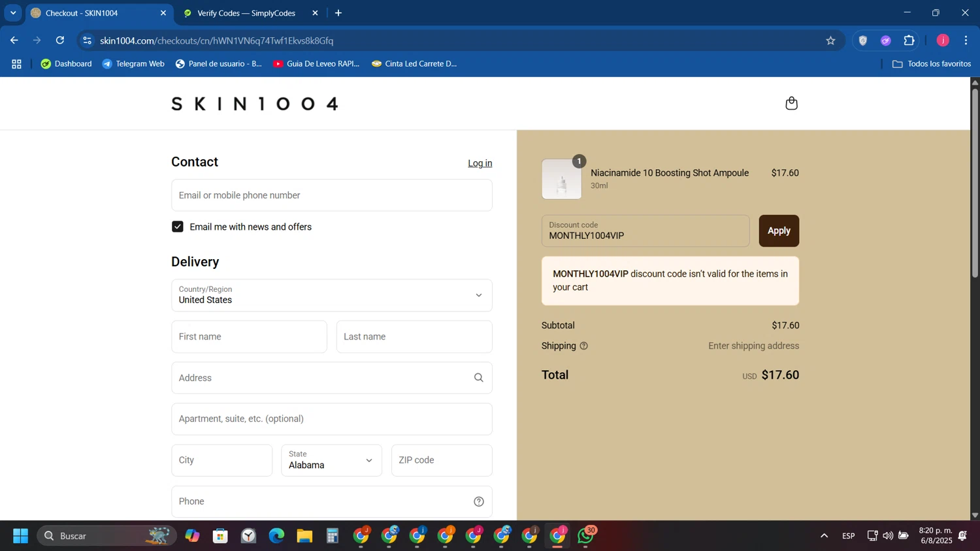The height and width of the screenshot is (551, 980).
Task: Bookmark this page with the star icon
Action: (x=830, y=40)
